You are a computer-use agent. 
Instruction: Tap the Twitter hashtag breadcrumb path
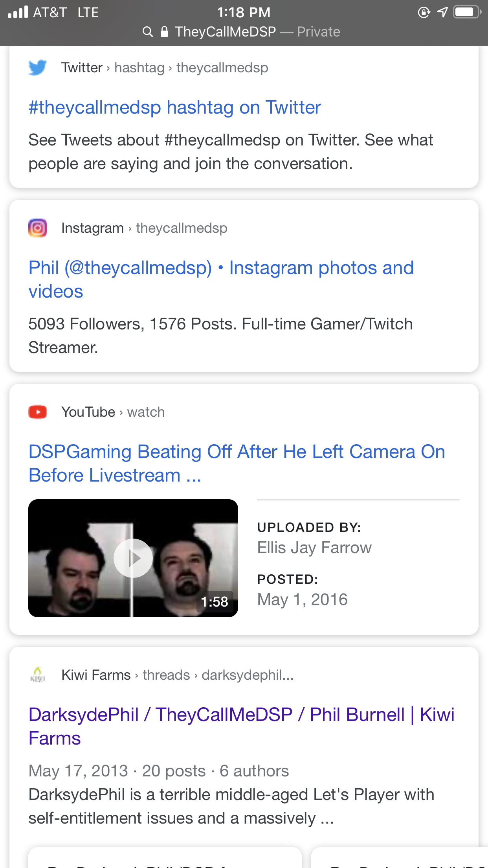165,68
